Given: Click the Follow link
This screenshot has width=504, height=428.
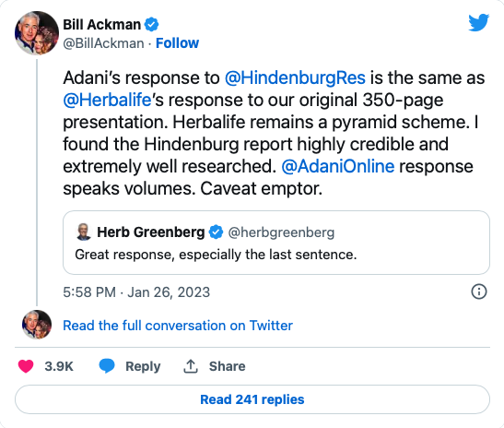Looking at the screenshot, I should pyautogui.click(x=177, y=43).
